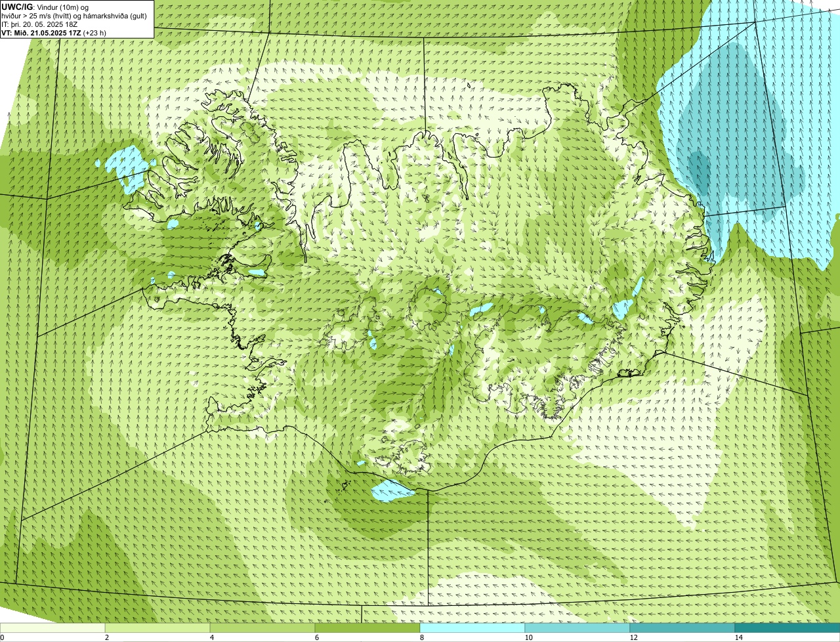Screen dimensions: 840x642
Task: Click the legend scale label '10'
Action: coord(528,637)
